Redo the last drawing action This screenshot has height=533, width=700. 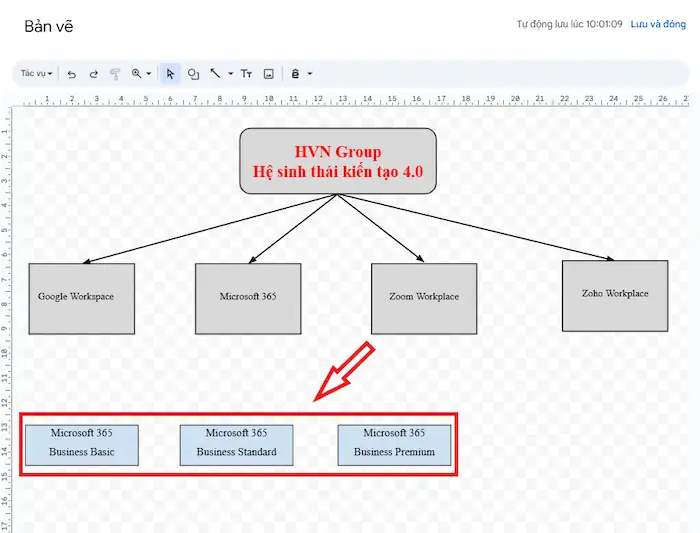(93, 74)
